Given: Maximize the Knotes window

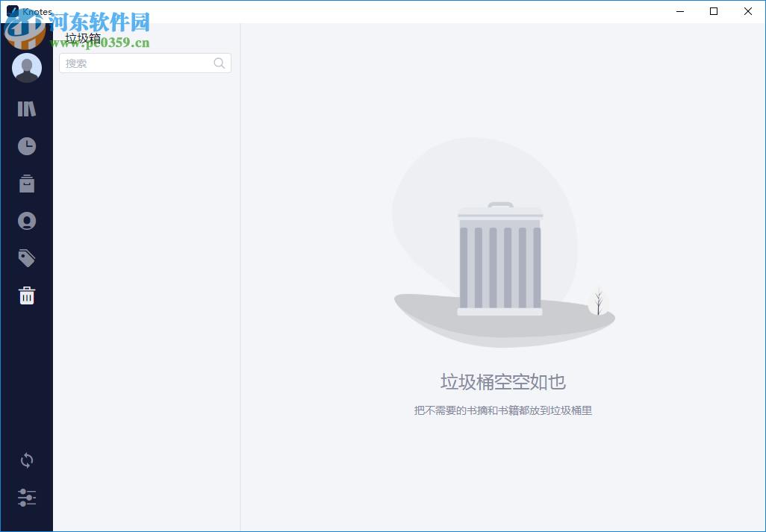Looking at the screenshot, I should point(714,11).
